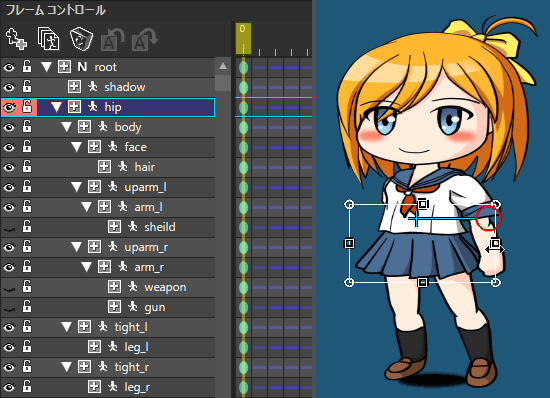Click the bottom-center selection box handle
Screen dimensions: 550x398
pos(423,282)
